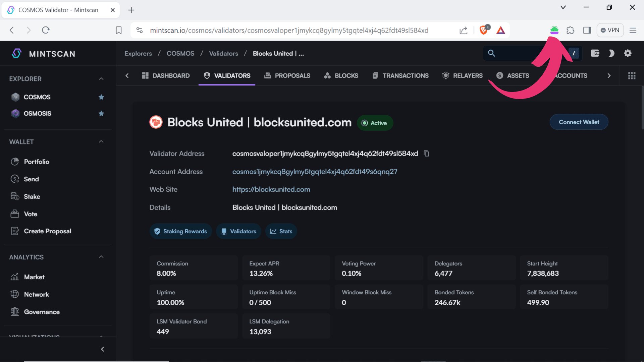The height and width of the screenshot is (362, 644).
Task: Open the Staking Rewards button
Action: pos(180,231)
